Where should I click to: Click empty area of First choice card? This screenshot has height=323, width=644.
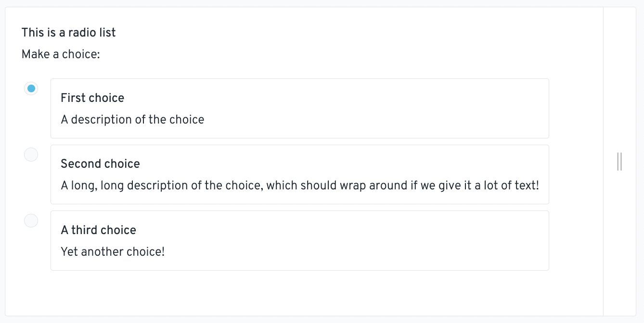[375, 109]
